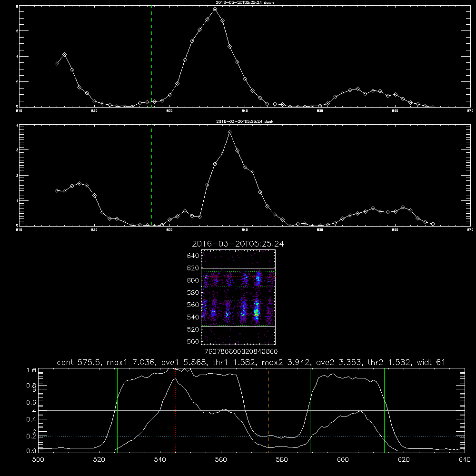Click left green dashed line in dusk plot

tap(151, 175)
